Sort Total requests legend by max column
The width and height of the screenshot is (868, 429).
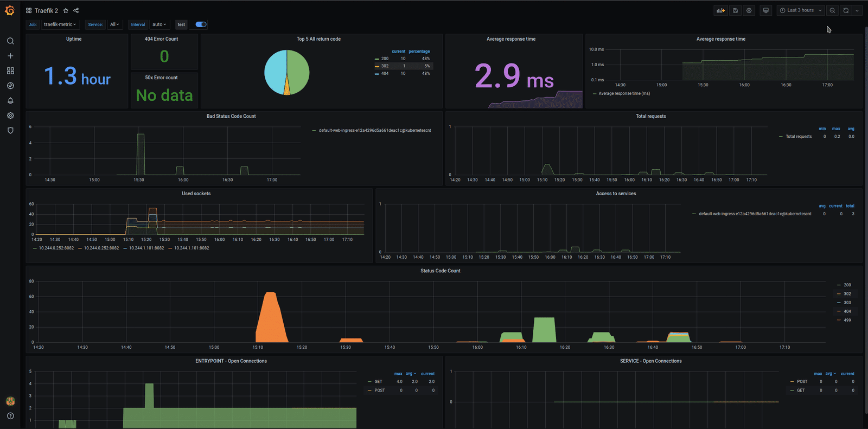pyautogui.click(x=836, y=129)
